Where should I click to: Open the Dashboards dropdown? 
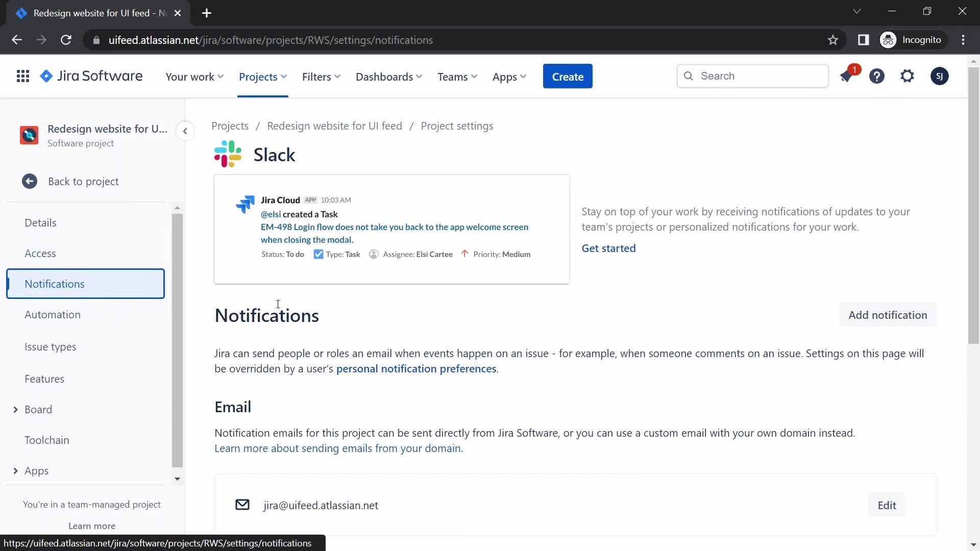tap(388, 77)
